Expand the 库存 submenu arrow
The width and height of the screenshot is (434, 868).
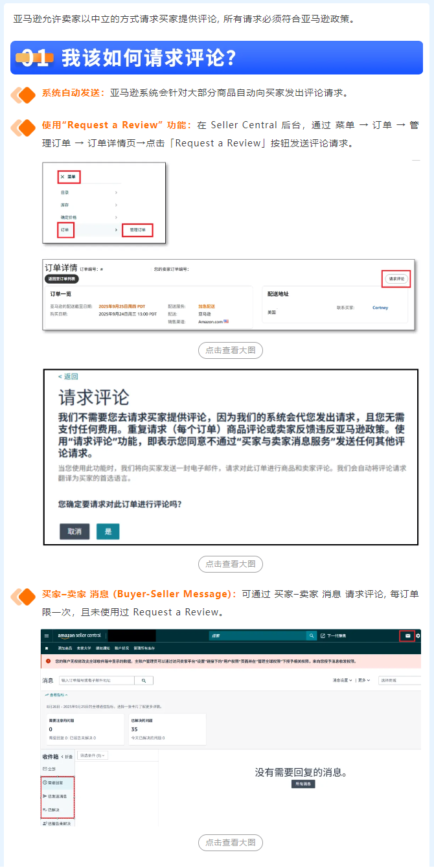[x=116, y=205]
